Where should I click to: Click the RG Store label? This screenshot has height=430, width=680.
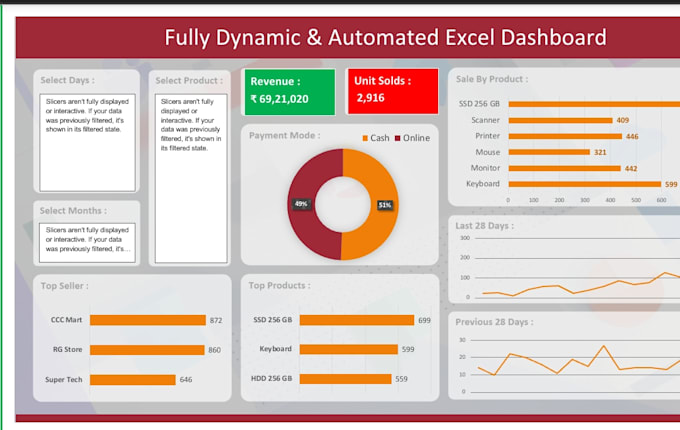67,349
